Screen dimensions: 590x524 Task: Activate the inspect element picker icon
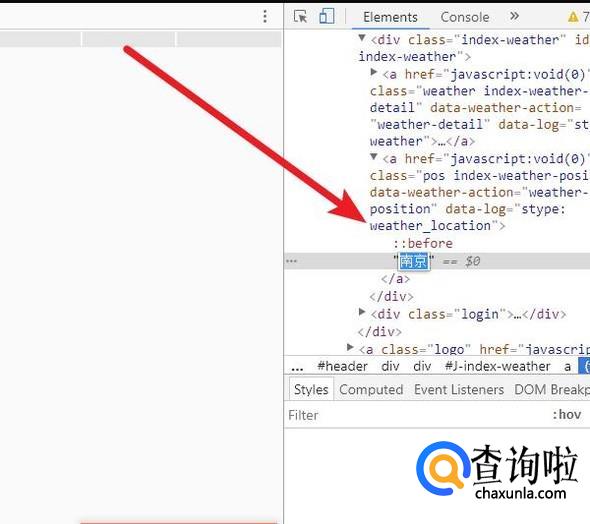pyautogui.click(x=300, y=17)
